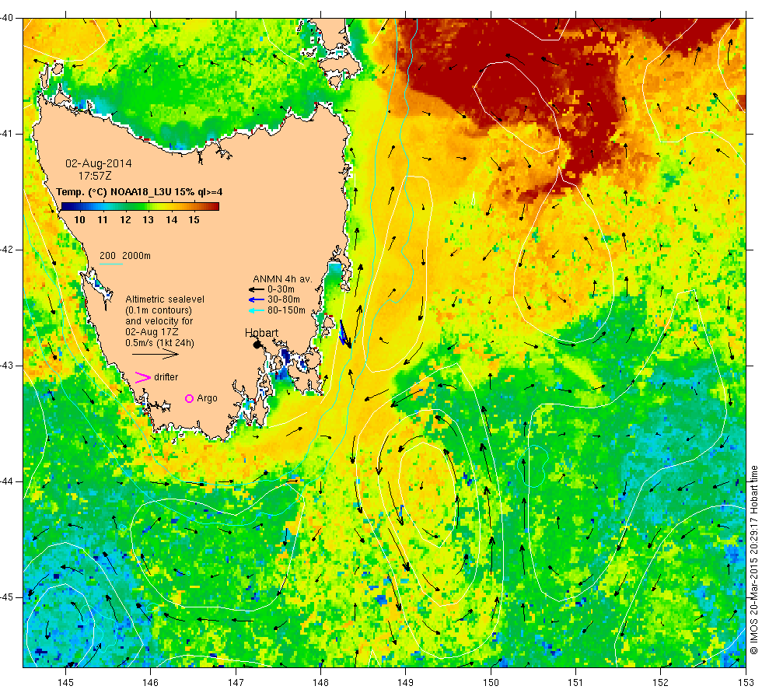762x700 pixels.
Task: Click the IMOS copyright timestamp text
Action: tap(753, 559)
